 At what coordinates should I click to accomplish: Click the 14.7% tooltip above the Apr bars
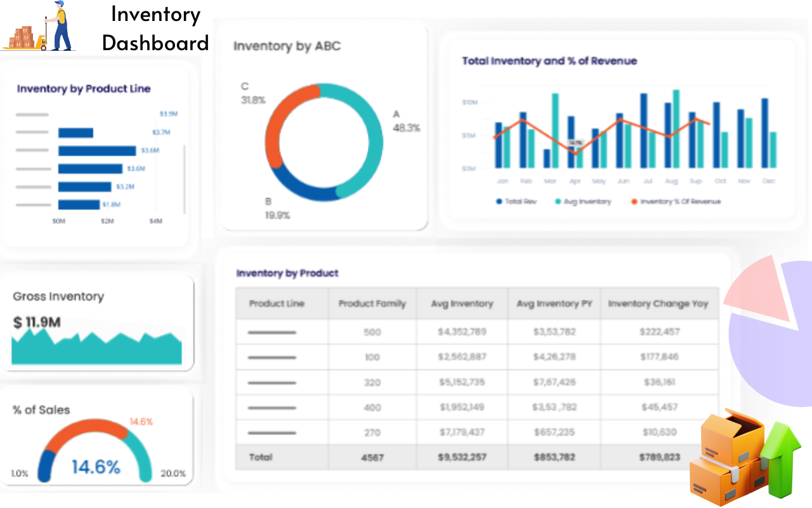click(x=575, y=144)
